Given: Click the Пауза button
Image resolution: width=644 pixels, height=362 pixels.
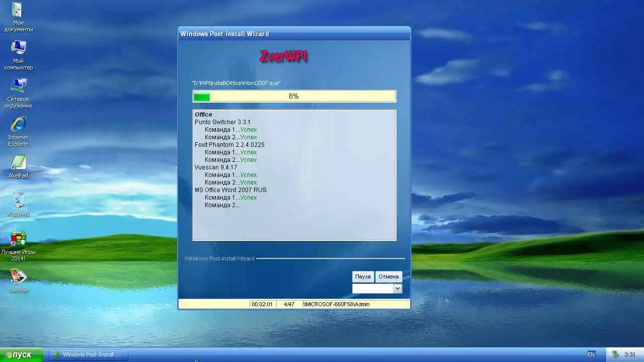Looking at the screenshot, I should tap(363, 277).
